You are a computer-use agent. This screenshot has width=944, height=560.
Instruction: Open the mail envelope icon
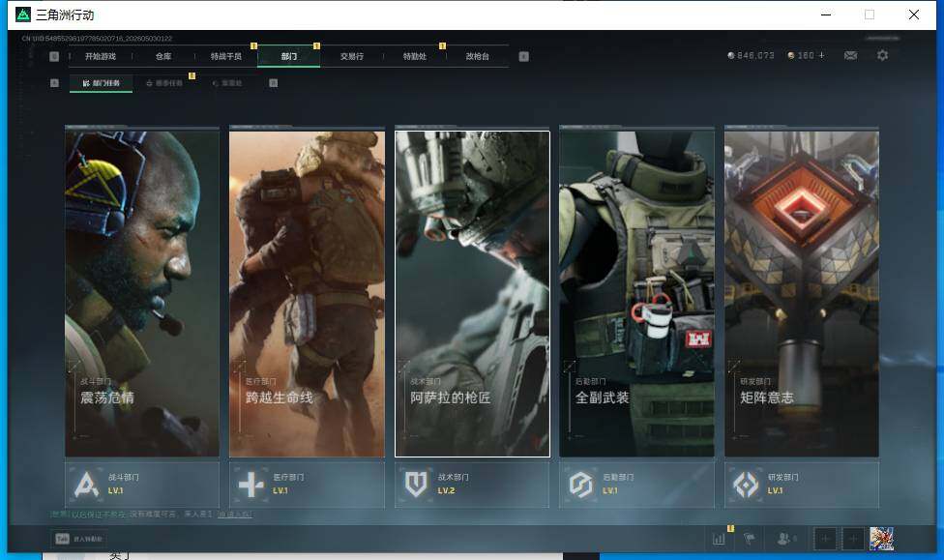click(x=851, y=55)
